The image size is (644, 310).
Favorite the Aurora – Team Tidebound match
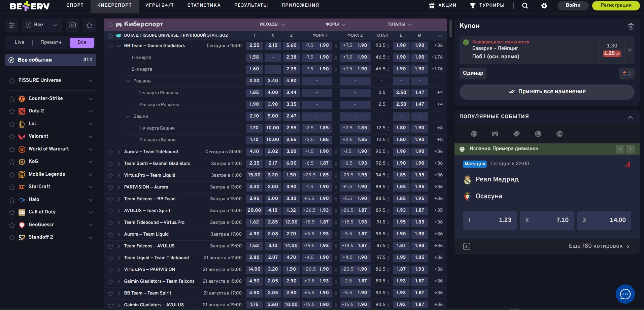110,152
